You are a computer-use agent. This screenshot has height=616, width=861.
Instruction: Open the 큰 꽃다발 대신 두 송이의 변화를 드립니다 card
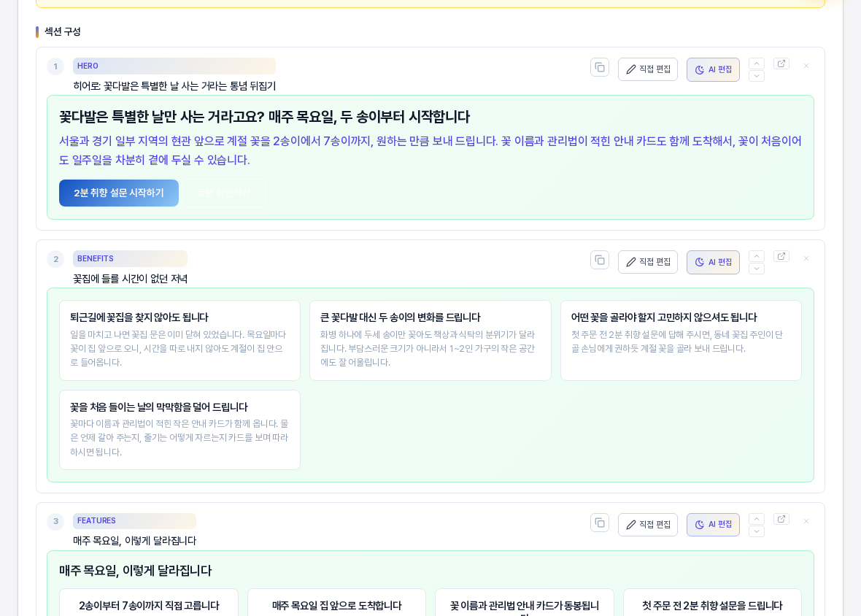[x=430, y=340]
